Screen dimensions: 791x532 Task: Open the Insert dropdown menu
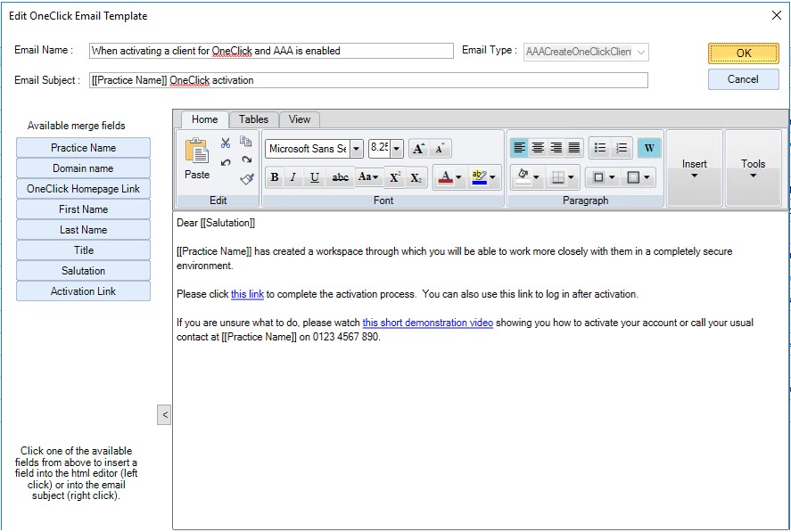pos(694,168)
